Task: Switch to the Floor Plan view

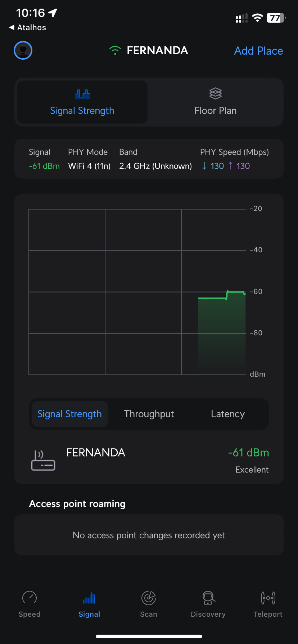Action: [215, 102]
